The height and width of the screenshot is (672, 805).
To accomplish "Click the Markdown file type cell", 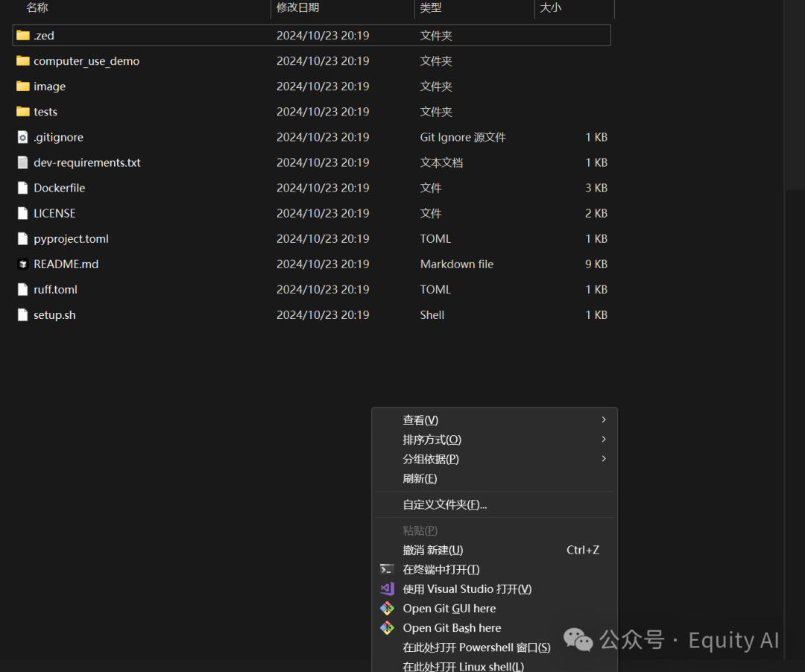I will click(457, 264).
